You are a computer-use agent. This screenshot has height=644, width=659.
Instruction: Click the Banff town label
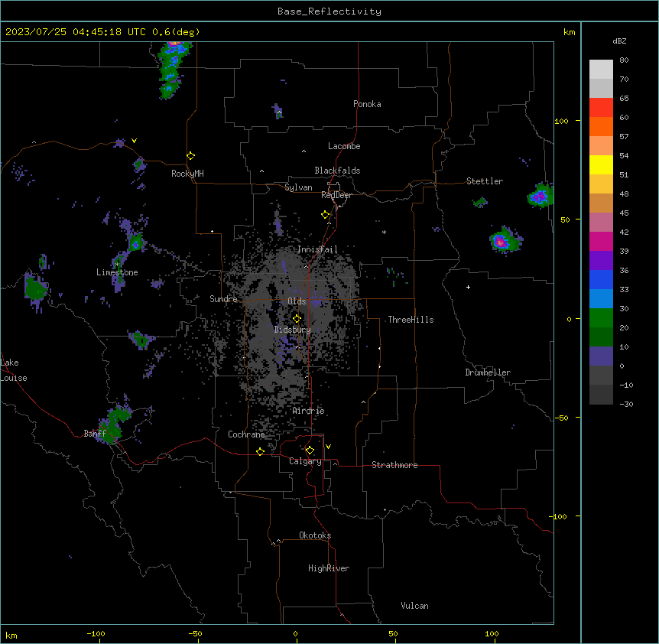(x=95, y=434)
